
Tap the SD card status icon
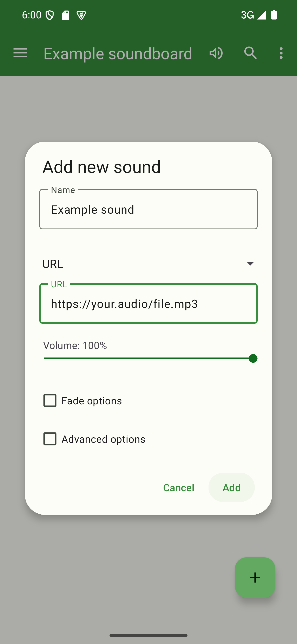pyautogui.click(x=65, y=15)
